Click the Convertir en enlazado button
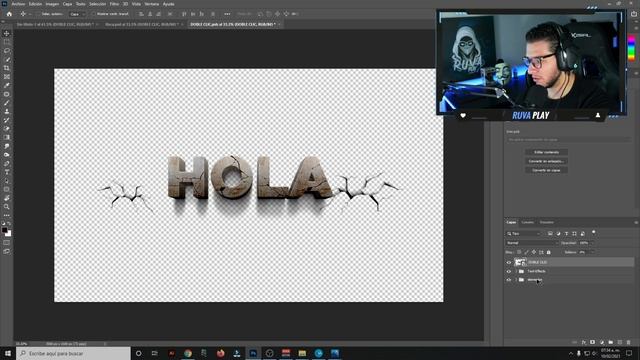640x360 pixels. 546,161
